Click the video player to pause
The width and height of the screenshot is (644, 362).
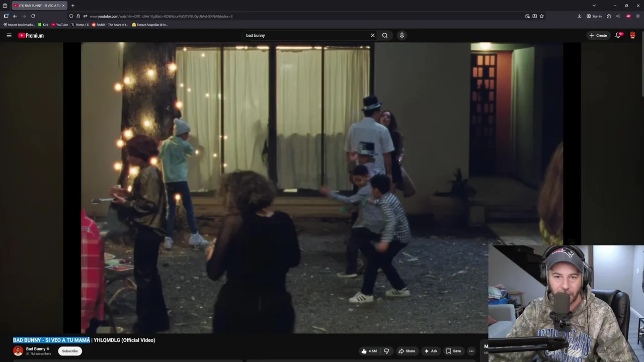pyautogui.click(x=322, y=188)
